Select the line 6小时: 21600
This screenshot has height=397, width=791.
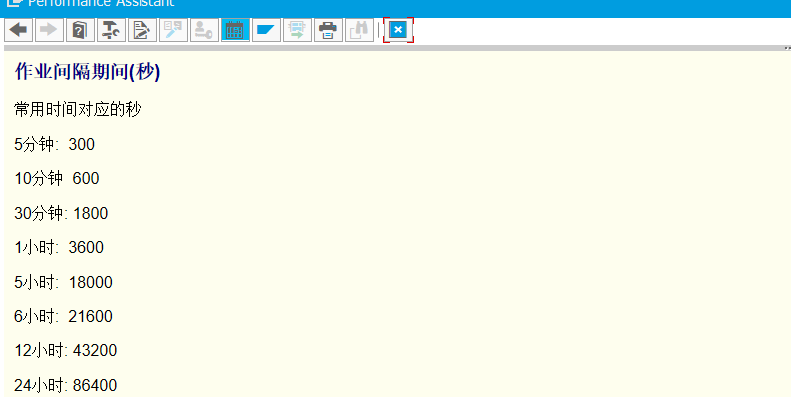click(64, 316)
